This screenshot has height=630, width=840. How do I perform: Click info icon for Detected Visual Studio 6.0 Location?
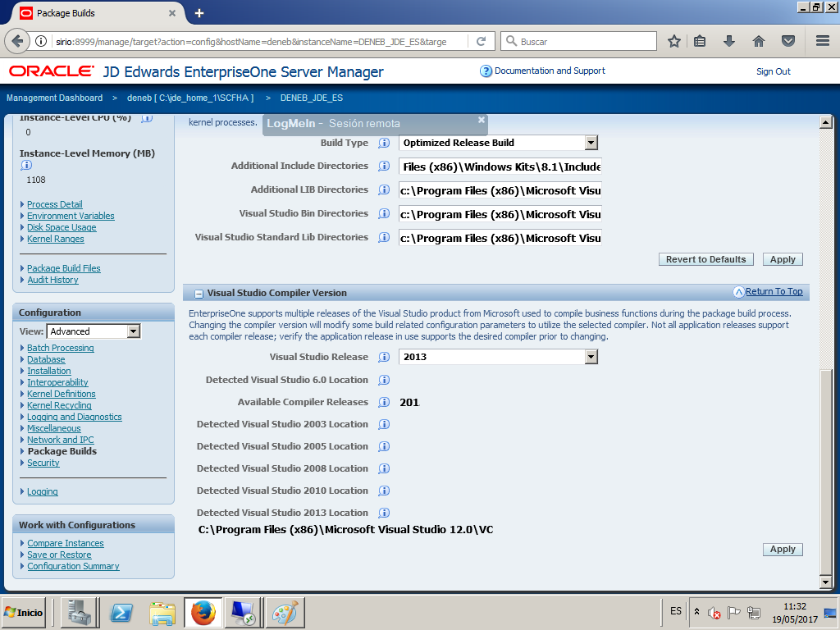coord(384,381)
